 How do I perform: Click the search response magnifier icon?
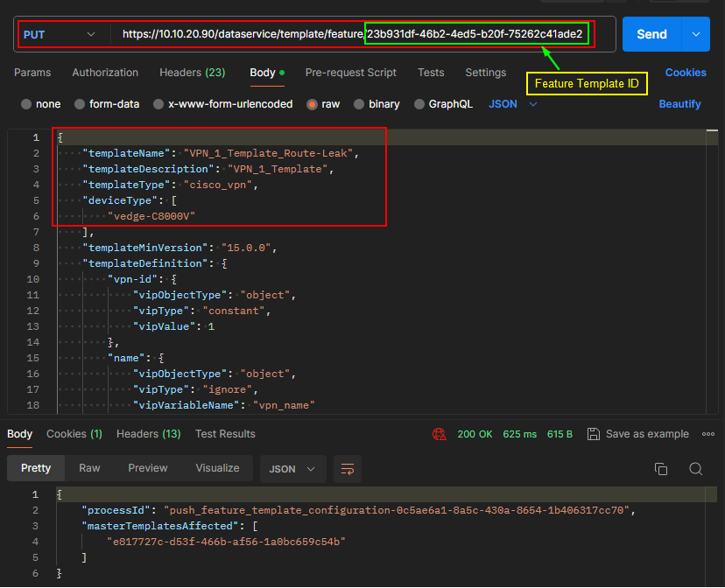695,469
